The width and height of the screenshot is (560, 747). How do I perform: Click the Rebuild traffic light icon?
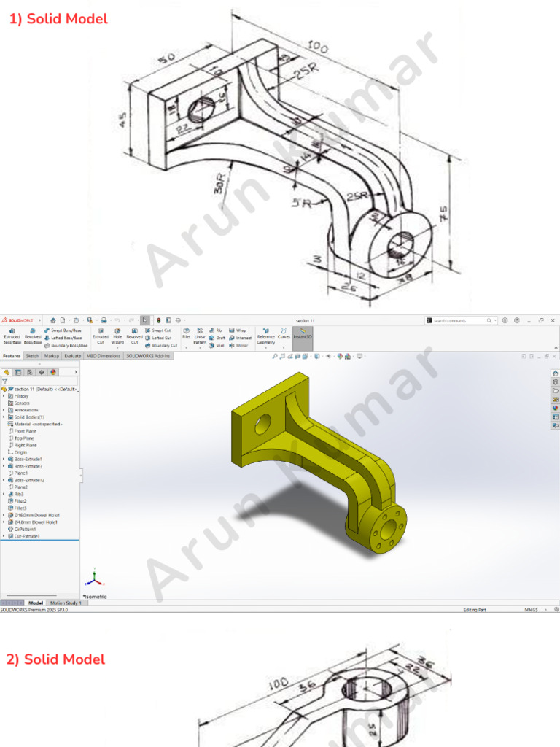click(x=158, y=320)
